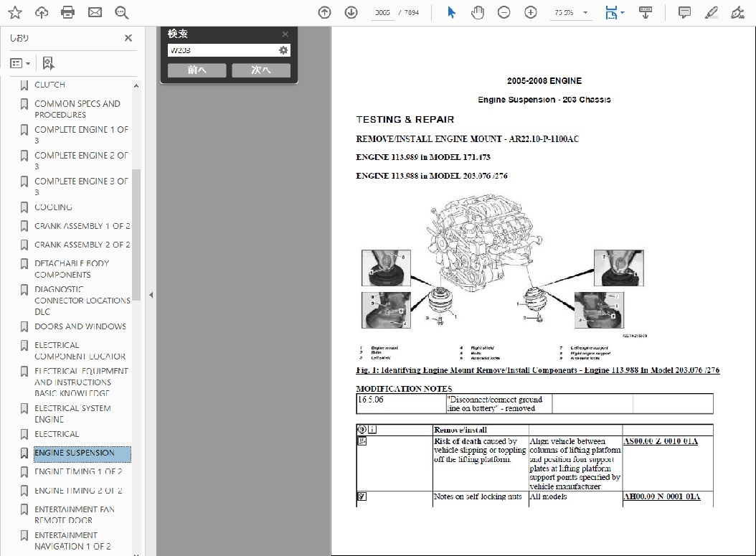Open ENTERTAINMENT NAVIGATION 1 OF 2 bookmark
756x556 pixels.
click(73, 541)
